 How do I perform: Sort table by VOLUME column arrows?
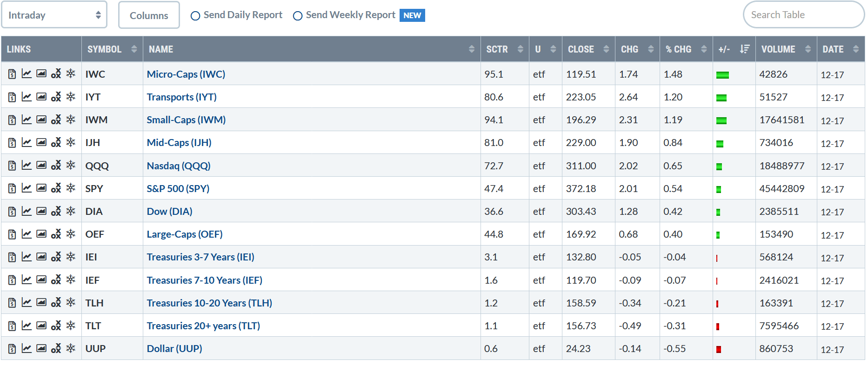pyautogui.click(x=808, y=49)
